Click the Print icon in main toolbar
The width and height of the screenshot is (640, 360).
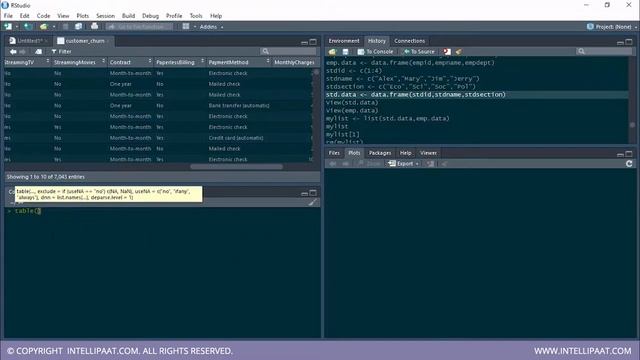pos(94,27)
